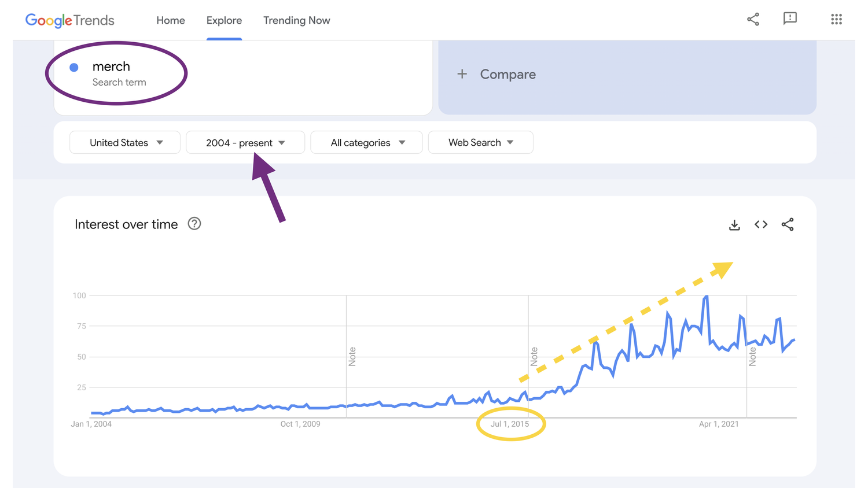Click the Google Trends logo

(x=70, y=20)
